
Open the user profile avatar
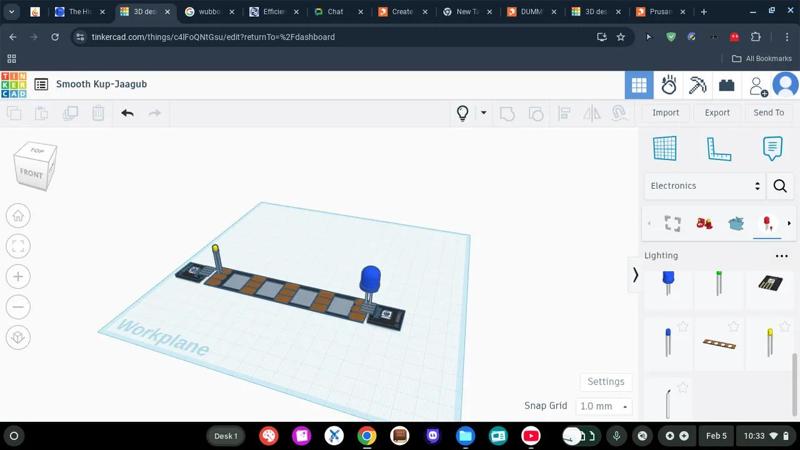pos(786,84)
